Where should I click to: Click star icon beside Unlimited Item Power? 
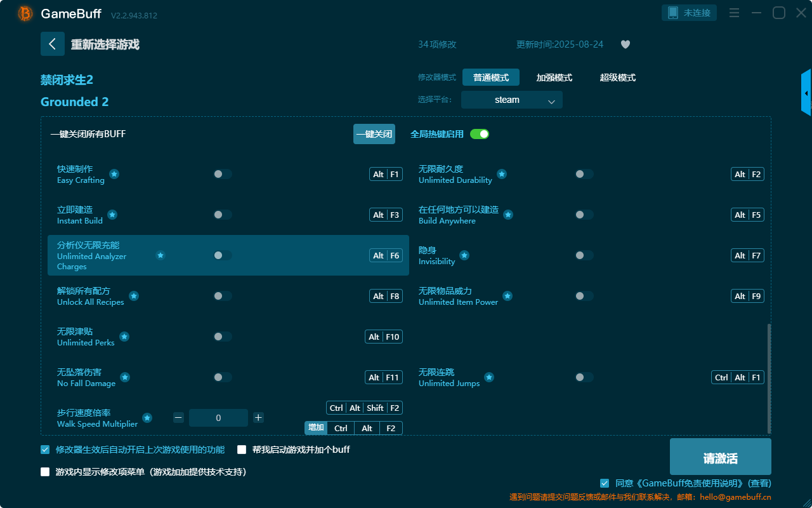[x=507, y=296]
